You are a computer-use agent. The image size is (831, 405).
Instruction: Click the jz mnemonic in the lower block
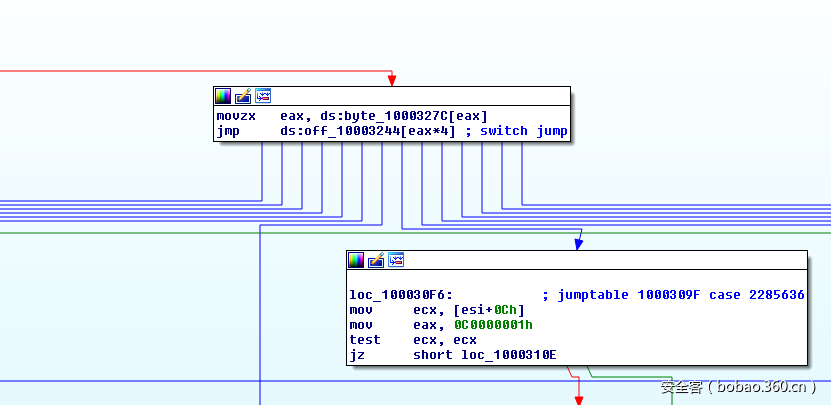point(356,355)
